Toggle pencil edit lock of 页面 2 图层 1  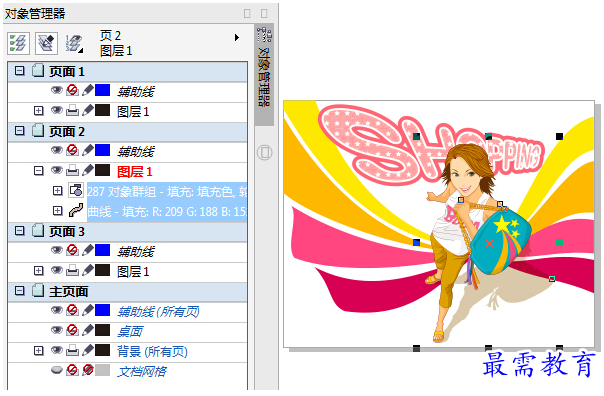click(88, 170)
